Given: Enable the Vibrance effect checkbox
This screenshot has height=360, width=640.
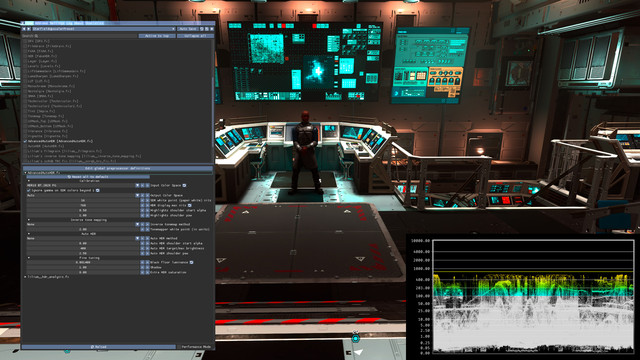Looking at the screenshot, I should point(25,131).
